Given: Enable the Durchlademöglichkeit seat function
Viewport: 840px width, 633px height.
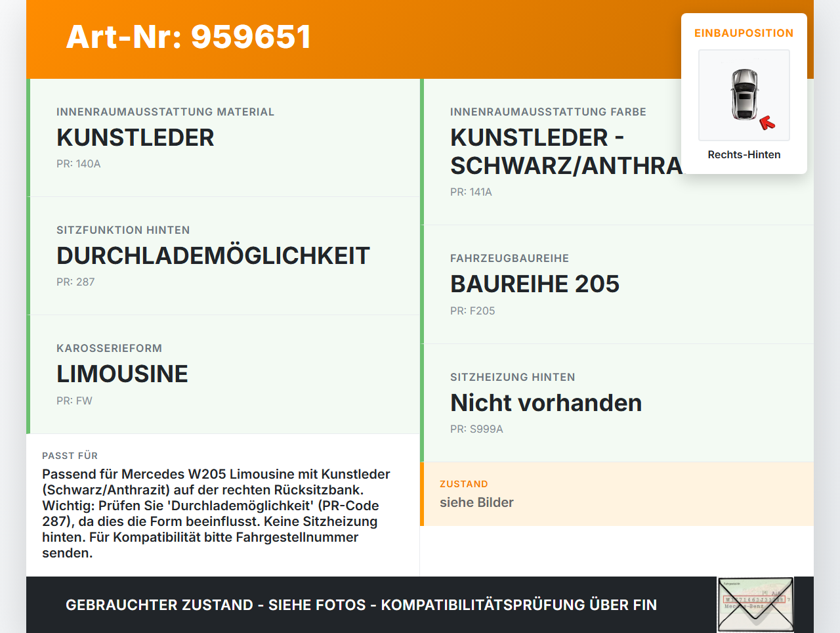Looking at the screenshot, I should pos(223,255).
